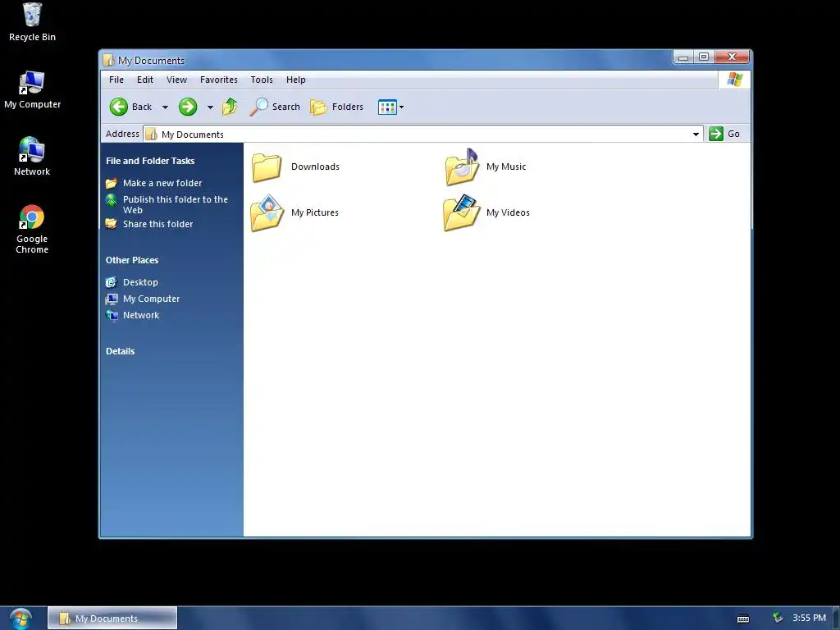The image size is (840, 630).
Task: Expand the Address bar dropdown
Action: [696, 134]
